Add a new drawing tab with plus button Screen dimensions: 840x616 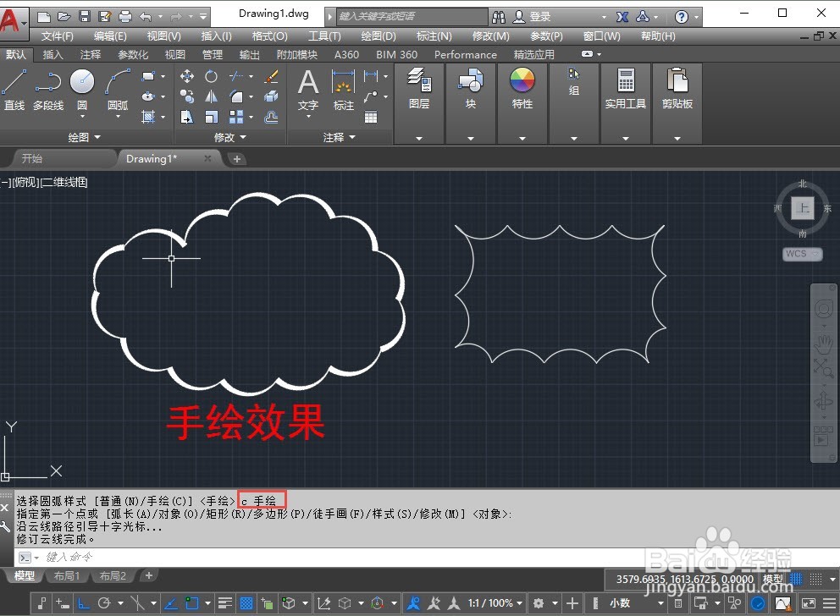(237, 159)
